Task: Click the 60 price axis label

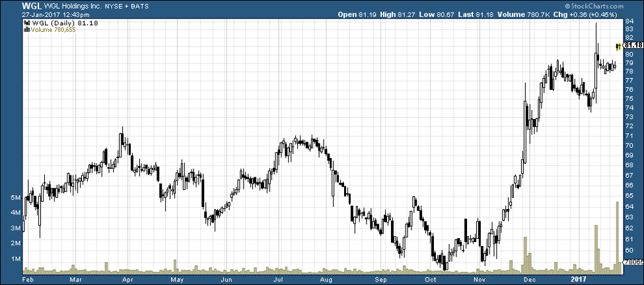Action: 628,251
